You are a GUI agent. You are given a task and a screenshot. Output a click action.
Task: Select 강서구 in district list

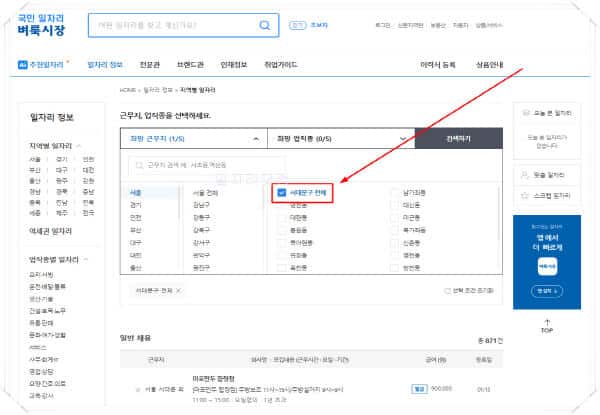pyautogui.click(x=201, y=243)
